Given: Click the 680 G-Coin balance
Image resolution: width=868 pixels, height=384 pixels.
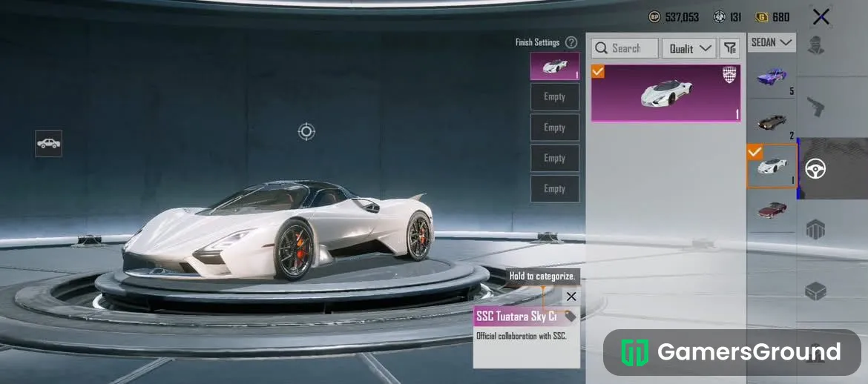Looking at the screenshot, I should coord(781,17).
